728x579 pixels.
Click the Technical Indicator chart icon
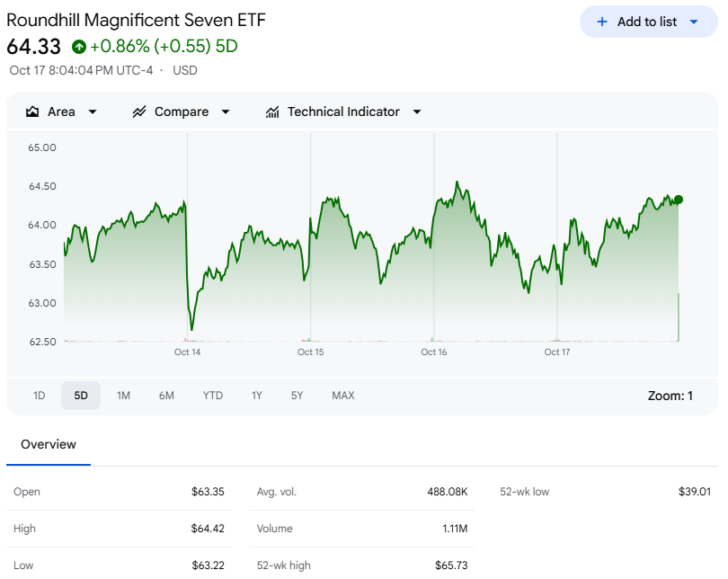pos(272,111)
